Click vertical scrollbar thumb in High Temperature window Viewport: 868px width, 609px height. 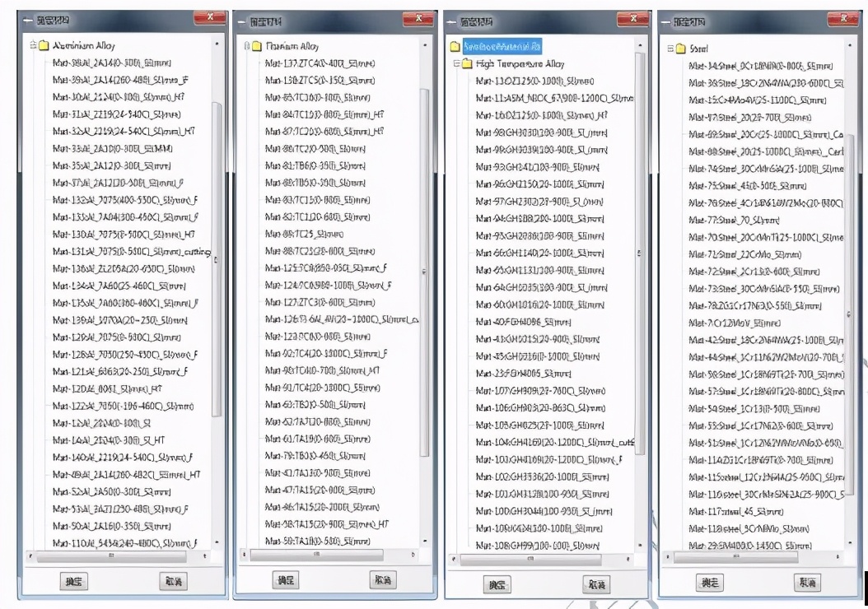639,253
